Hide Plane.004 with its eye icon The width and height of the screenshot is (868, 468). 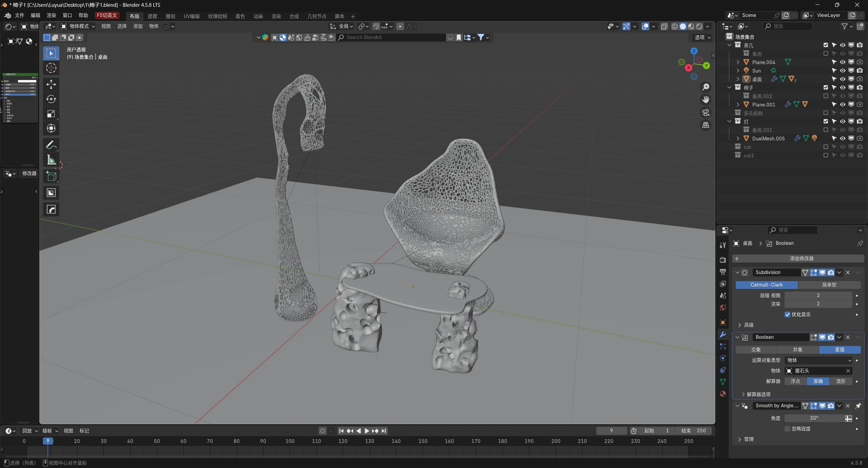click(x=842, y=62)
